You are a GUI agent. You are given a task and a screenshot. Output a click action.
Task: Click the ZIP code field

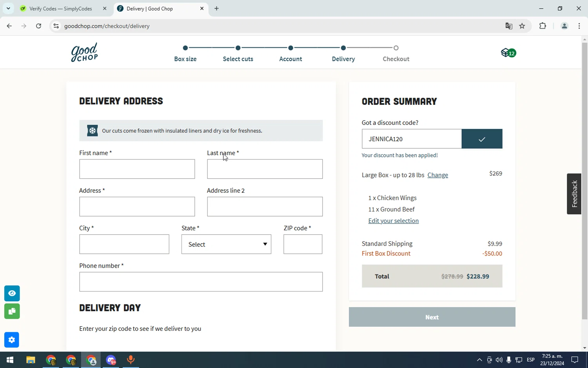coord(303,244)
